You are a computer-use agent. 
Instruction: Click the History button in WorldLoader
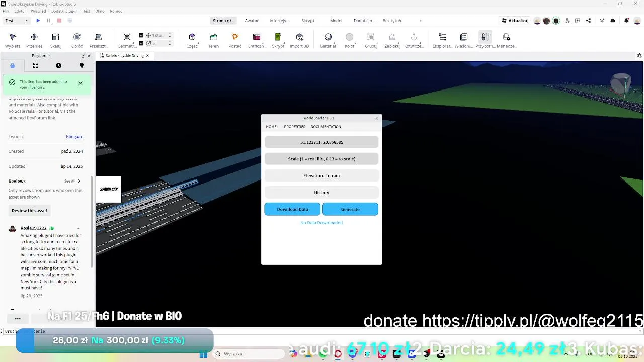pyautogui.click(x=321, y=193)
